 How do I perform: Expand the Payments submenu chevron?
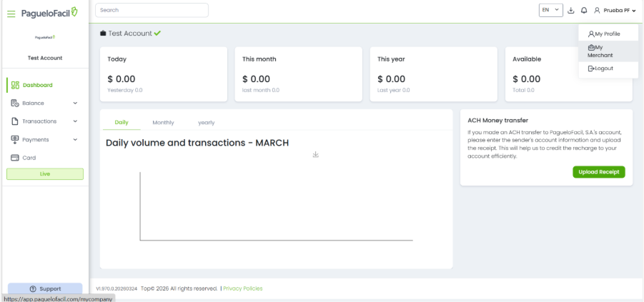[75, 140]
